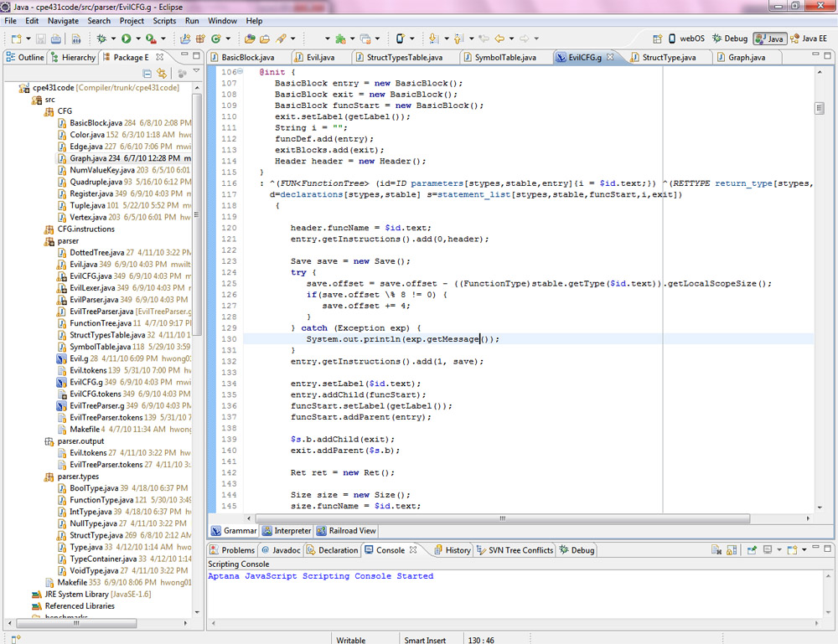Open the Railroad View tab
The height and width of the screenshot is (644, 838).
coord(350,530)
